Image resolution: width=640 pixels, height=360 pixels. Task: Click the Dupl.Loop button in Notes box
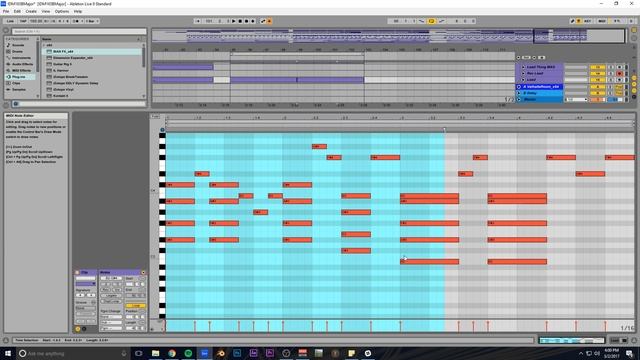pyautogui.click(x=111, y=301)
